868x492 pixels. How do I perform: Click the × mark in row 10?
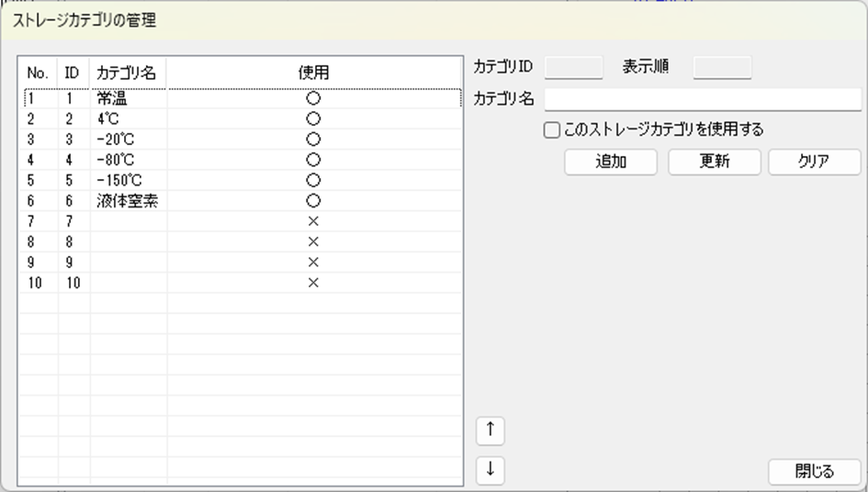[x=312, y=283]
